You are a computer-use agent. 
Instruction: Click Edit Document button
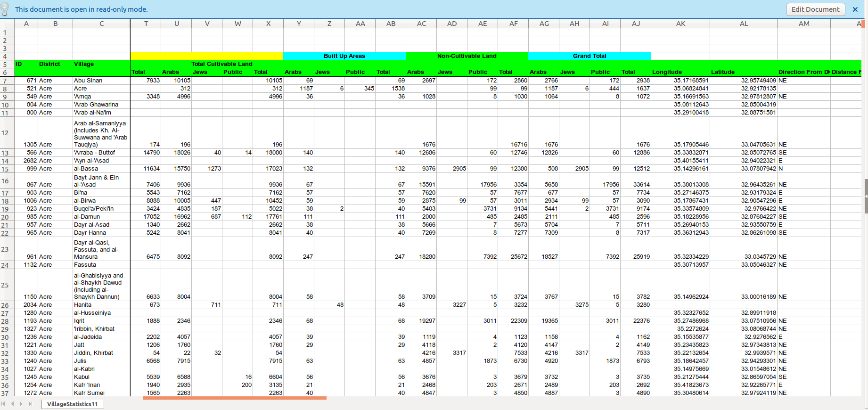click(815, 9)
